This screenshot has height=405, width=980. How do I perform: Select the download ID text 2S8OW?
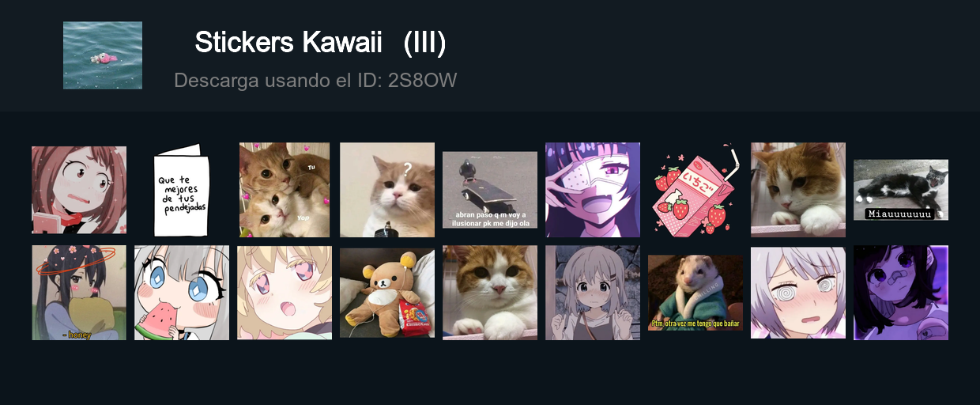tap(422, 80)
